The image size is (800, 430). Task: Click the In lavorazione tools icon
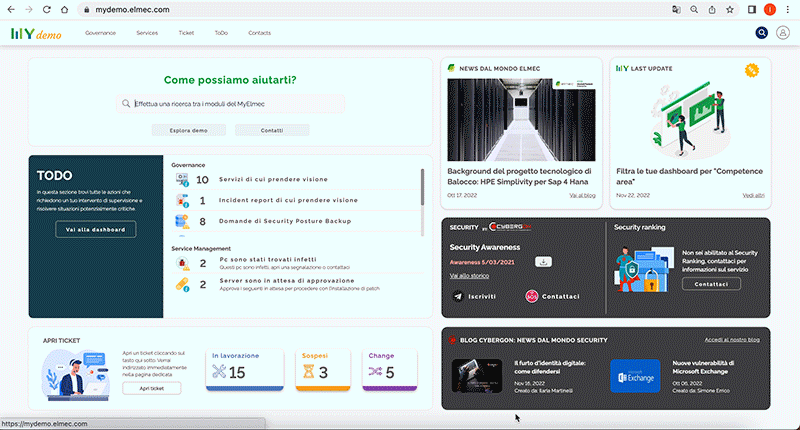220,372
